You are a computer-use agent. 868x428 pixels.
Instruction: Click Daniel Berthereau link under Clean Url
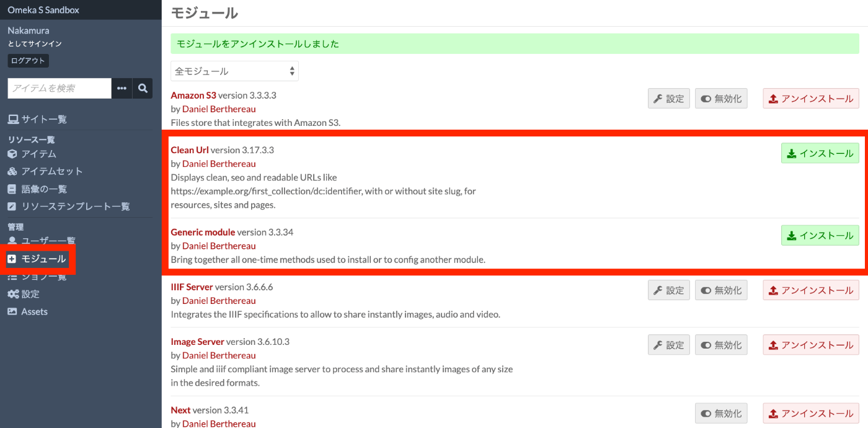click(219, 164)
